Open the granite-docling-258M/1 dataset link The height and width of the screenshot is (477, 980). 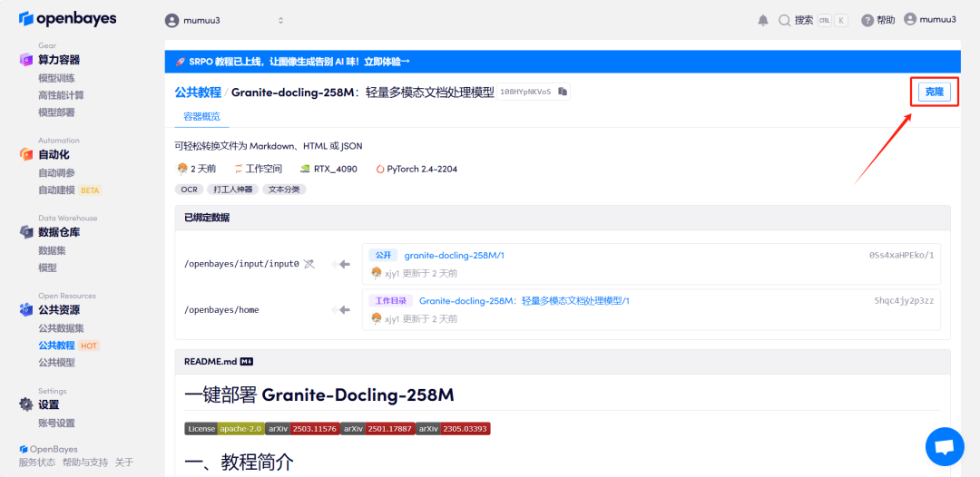pyautogui.click(x=455, y=256)
